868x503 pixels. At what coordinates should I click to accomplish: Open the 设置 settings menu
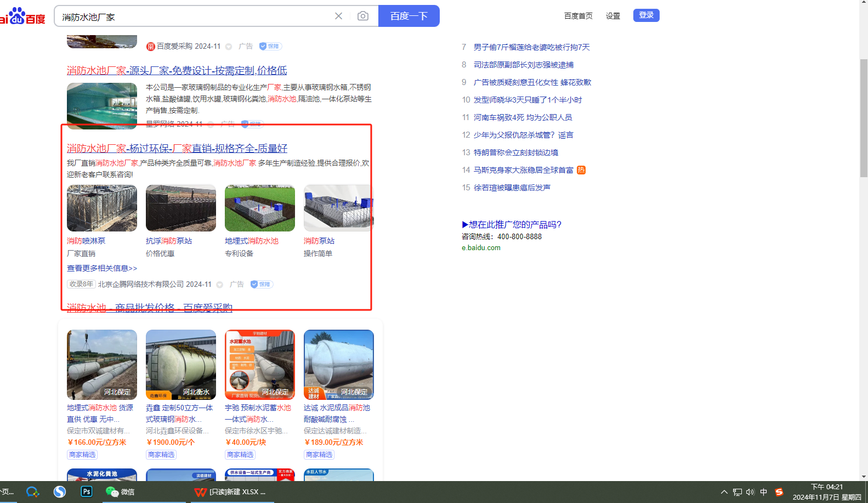point(613,16)
